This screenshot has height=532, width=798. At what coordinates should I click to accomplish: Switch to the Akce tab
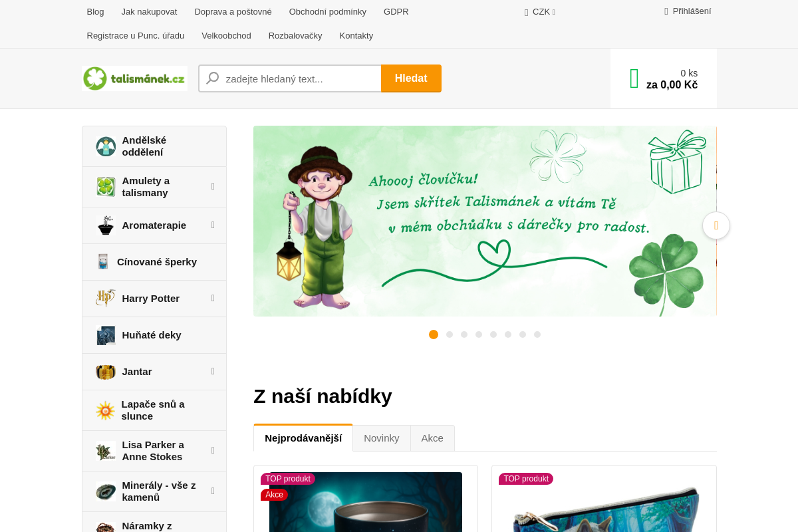point(432,438)
